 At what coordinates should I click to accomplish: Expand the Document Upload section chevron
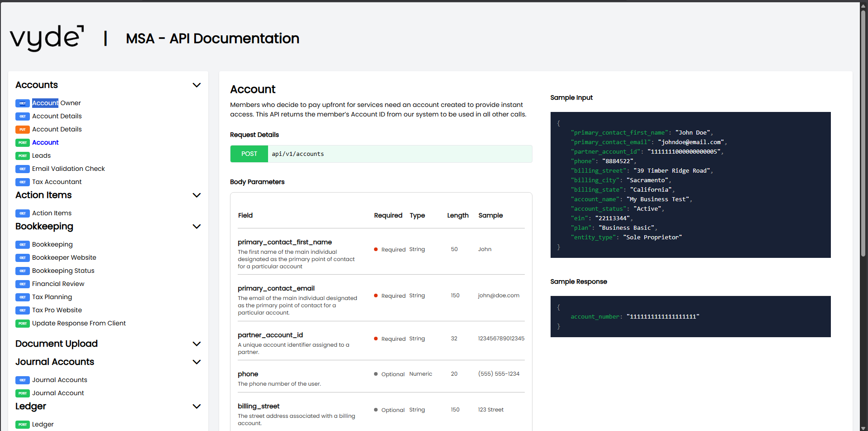tap(197, 344)
